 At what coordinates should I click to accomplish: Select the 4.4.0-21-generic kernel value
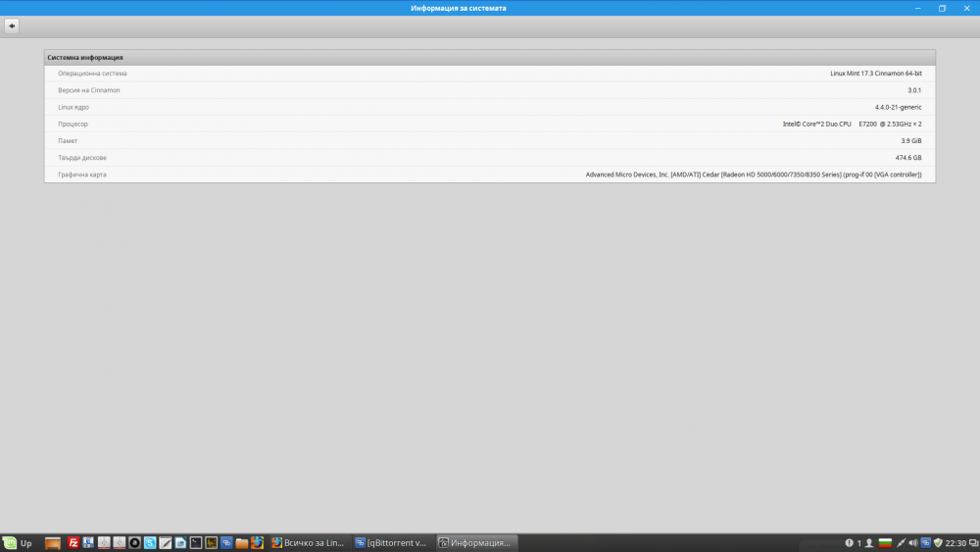[x=898, y=107]
